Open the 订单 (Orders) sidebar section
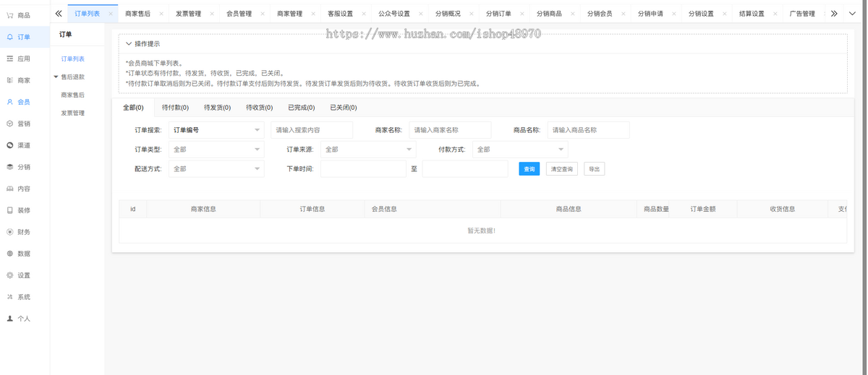 click(x=24, y=37)
